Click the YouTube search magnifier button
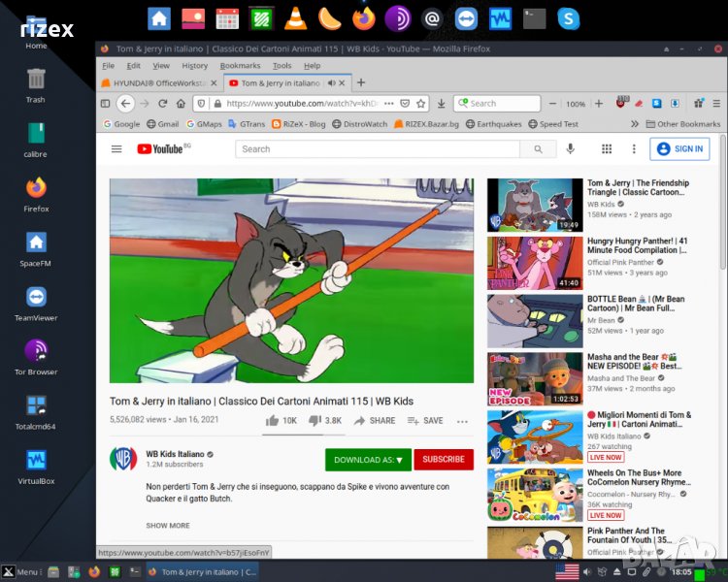The width and height of the screenshot is (728, 582). (537, 149)
